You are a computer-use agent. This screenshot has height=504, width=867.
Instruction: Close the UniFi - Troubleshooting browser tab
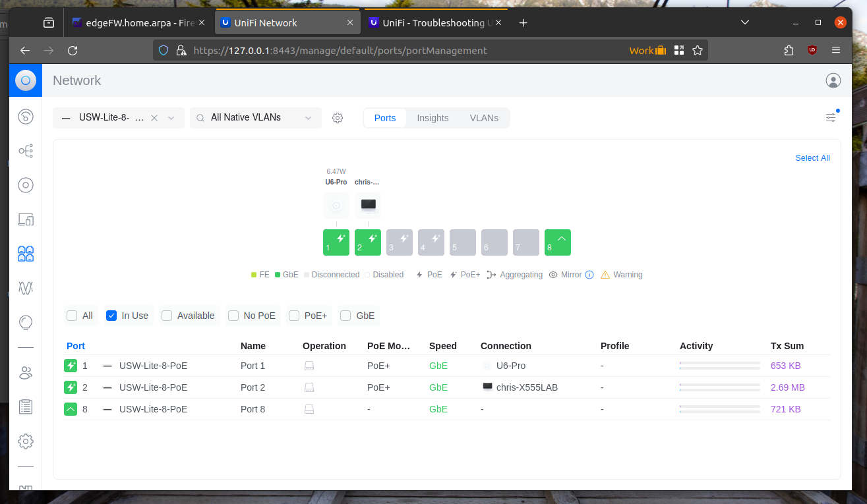[498, 22]
